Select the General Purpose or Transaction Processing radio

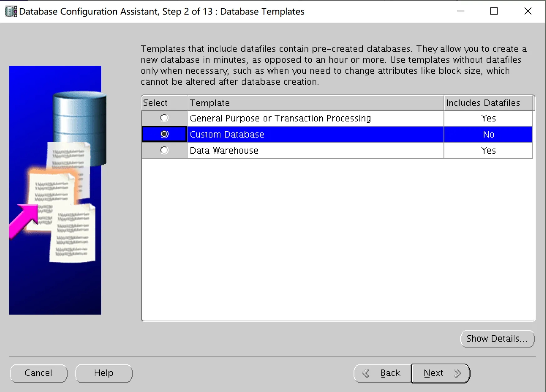click(164, 118)
